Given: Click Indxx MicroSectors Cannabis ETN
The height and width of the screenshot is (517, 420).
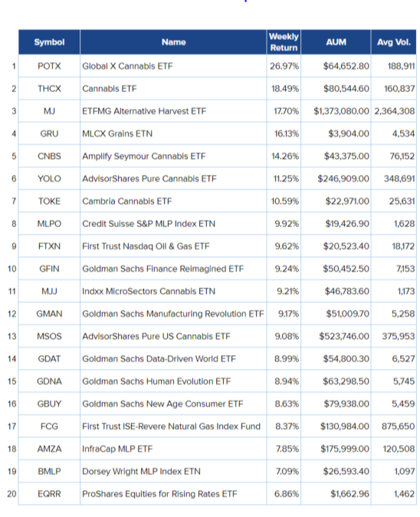Looking at the screenshot, I should point(149,291).
